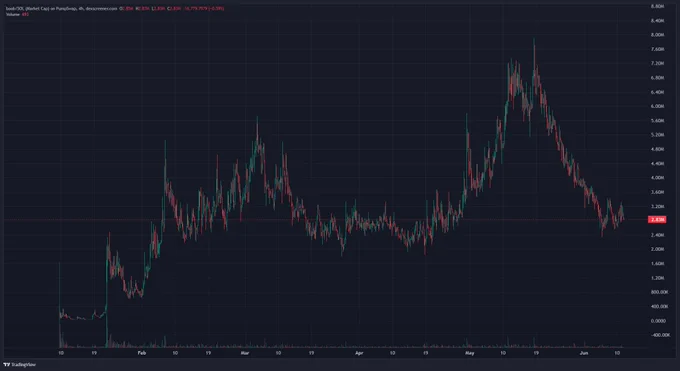Image resolution: width=680 pixels, height=371 pixels.
Task: Click the 2.00M price axis label
Action: 657,250
